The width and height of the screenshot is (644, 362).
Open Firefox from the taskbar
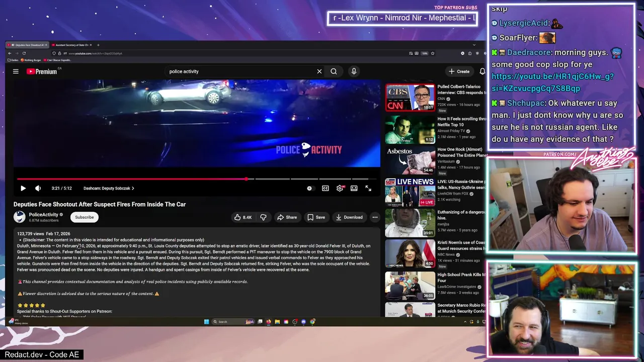point(269,322)
